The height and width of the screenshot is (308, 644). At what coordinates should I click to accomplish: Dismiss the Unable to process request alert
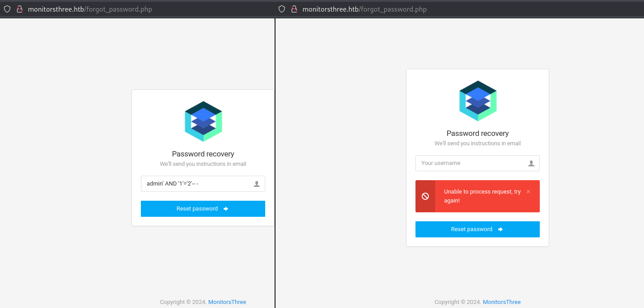coord(528,192)
